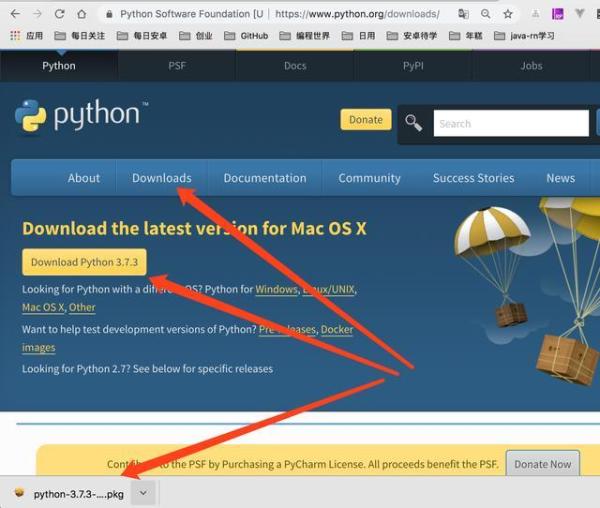Click the python logo
The height and width of the screenshot is (508, 600).
pyautogui.click(x=81, y=115)
